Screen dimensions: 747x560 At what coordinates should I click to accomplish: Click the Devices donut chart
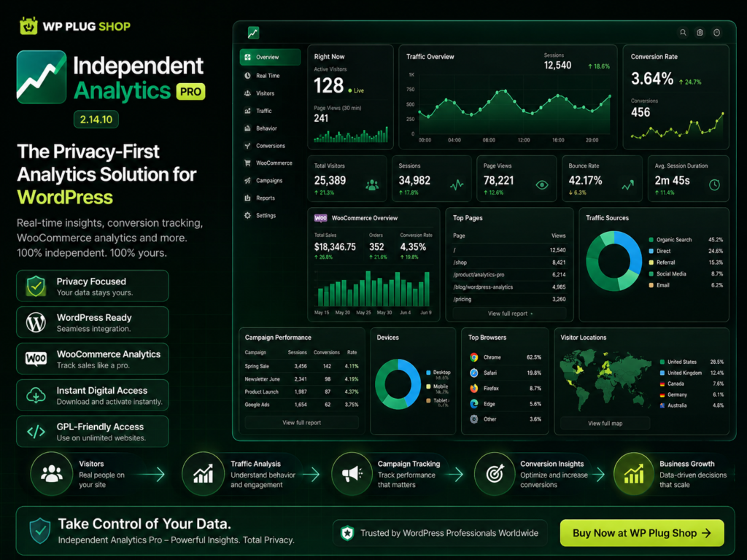(x=398, y=384)
